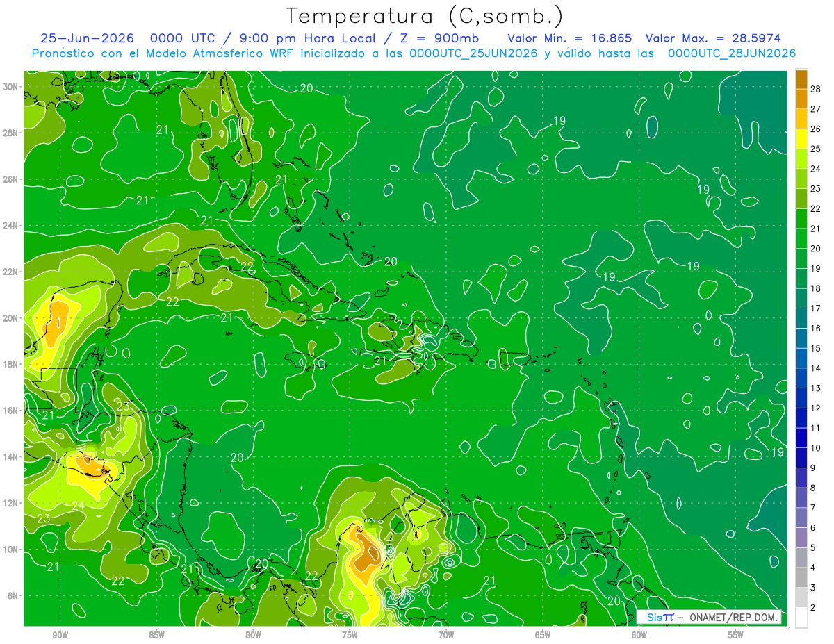Click the '14N' latitude axis label
The image size is (834, 644).
click(x=12, y=457)
